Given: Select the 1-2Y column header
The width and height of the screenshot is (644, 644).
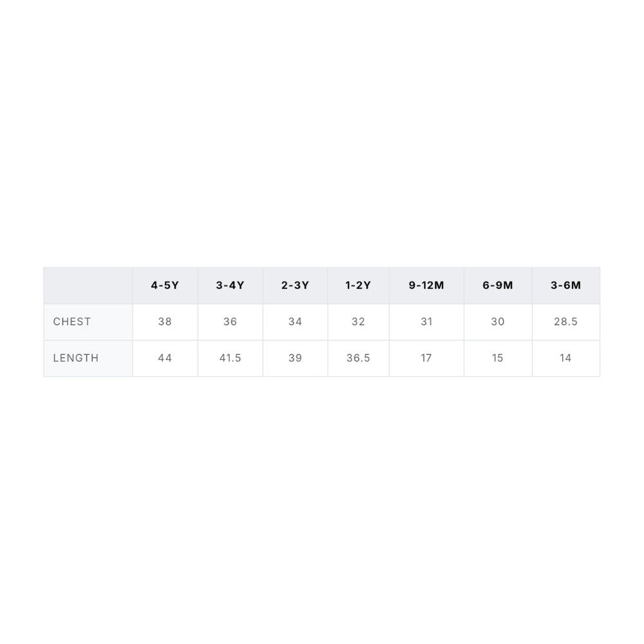Looking at the screenshot, I should coord(358,285).
